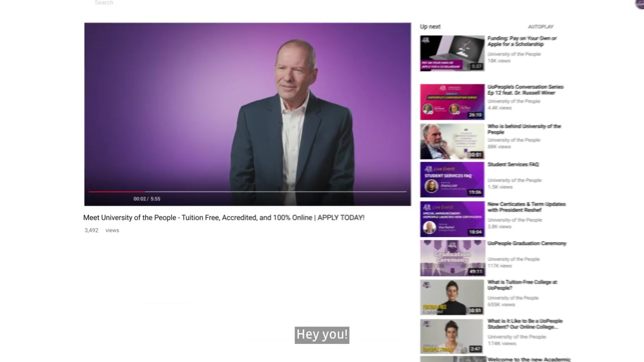This screenshot has width=644, height=362.
Task: Click the 'UoPeople Graduation Ceremony' title link
Action: pos(527,243)
